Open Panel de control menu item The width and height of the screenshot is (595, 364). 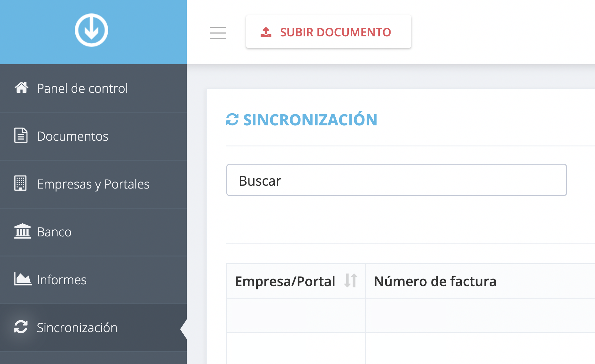(93, 88)
